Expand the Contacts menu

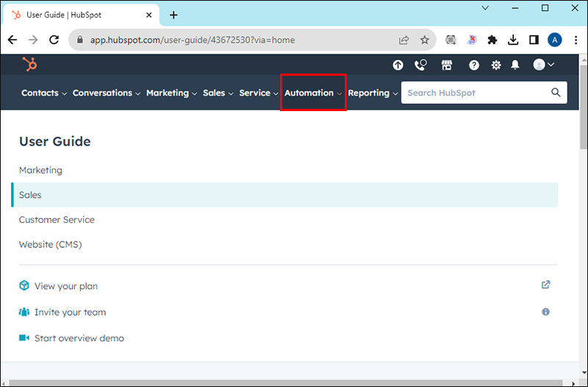[x=44, y=93]
